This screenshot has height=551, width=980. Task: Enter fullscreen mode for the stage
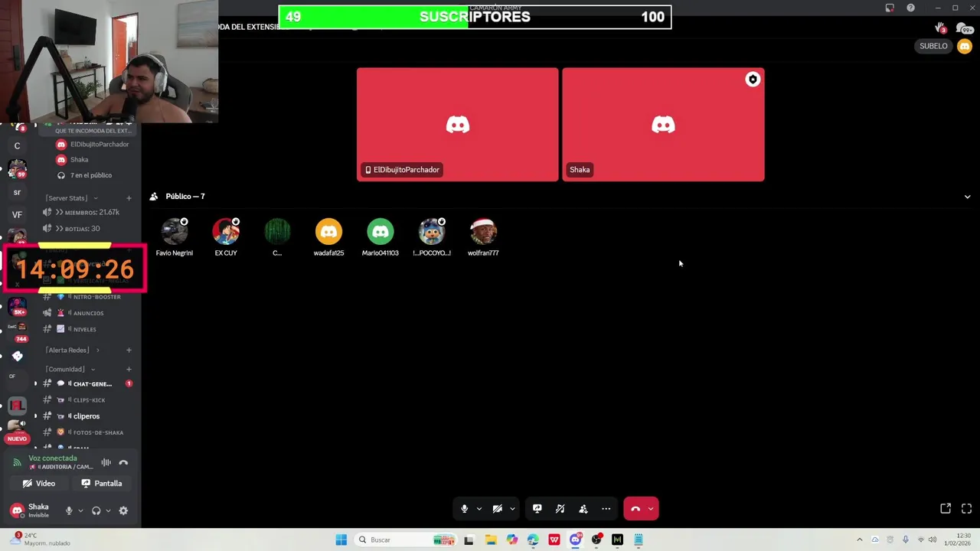click(966, 508)
